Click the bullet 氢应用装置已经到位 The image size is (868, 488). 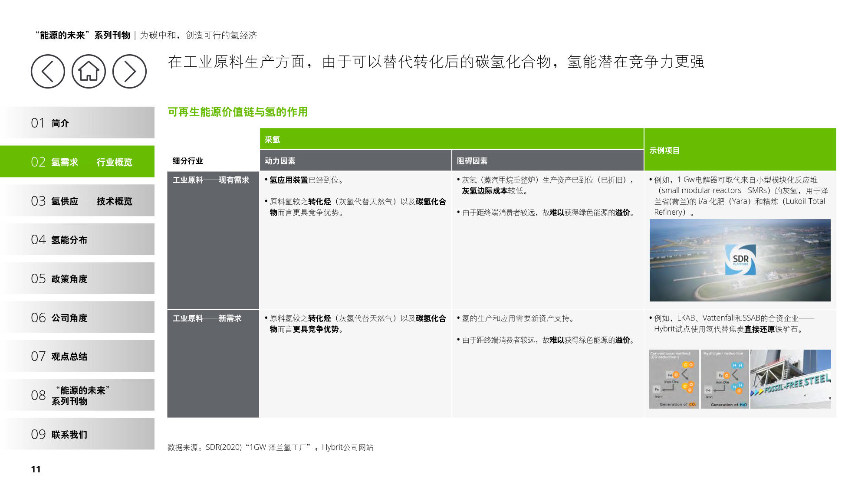pos(306,180)
